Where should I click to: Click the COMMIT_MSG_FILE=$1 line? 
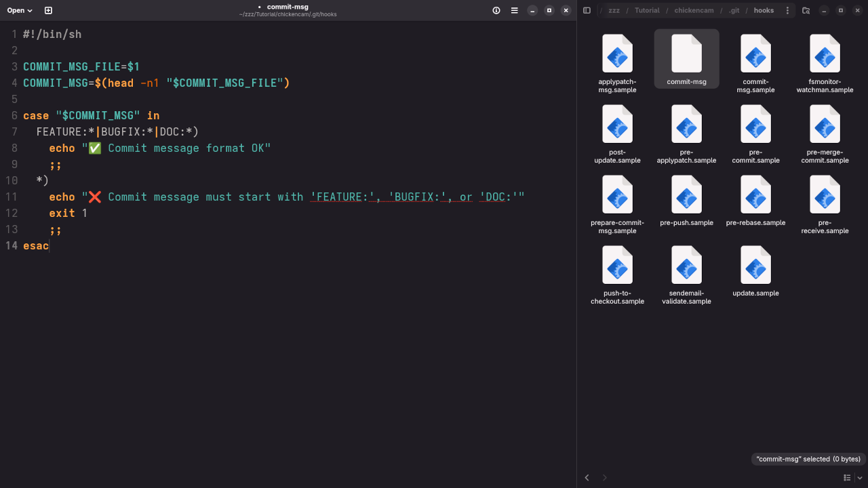click(81, 66)
